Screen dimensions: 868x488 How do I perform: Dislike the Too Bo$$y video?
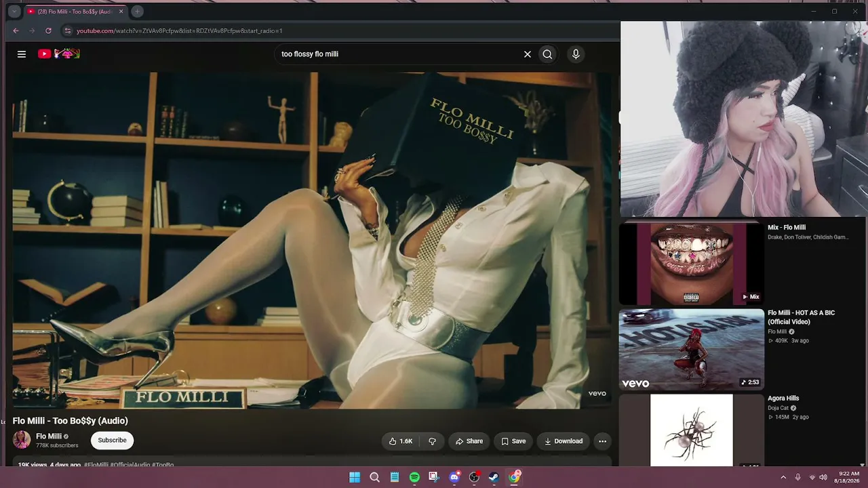pos(432,441)
